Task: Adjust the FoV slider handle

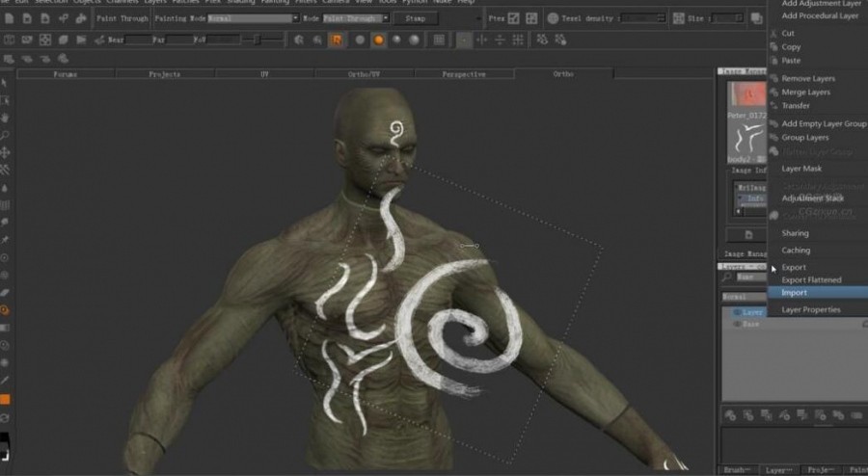Action: coord(257,40)
